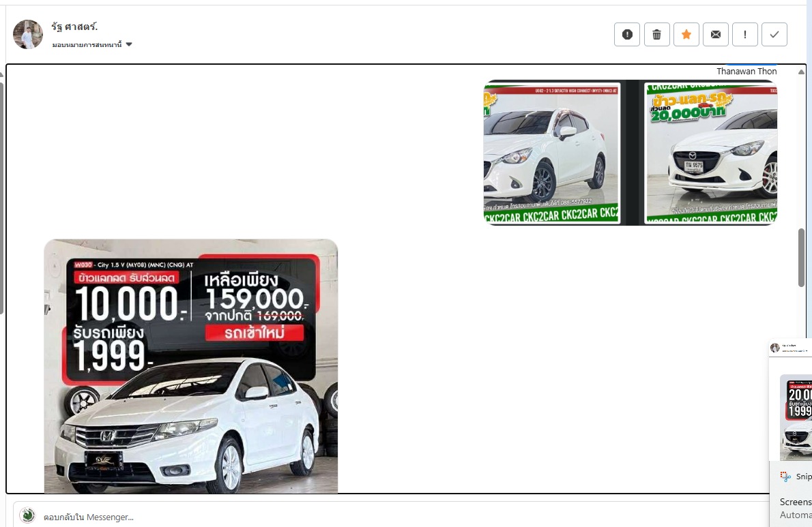Click the Snipping Tool icon in the notification
The width and height of the screenshot is (812, 527).
(785, 477)
